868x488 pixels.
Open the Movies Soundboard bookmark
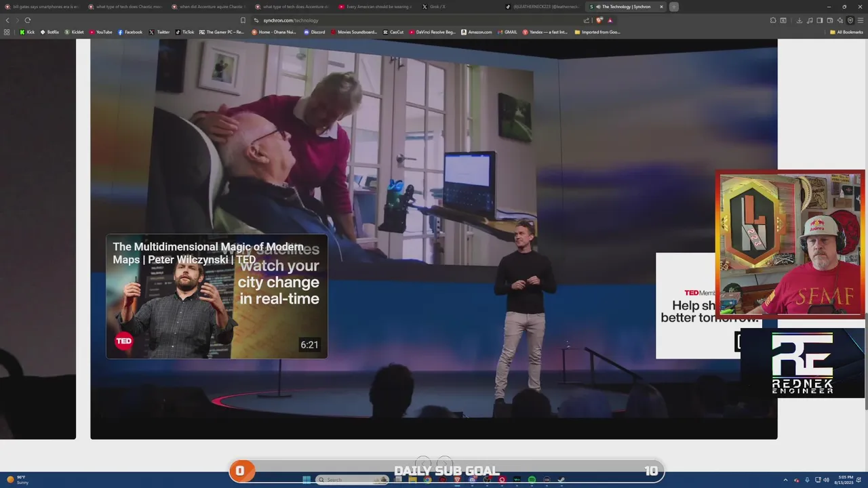[x=353, y=32]
